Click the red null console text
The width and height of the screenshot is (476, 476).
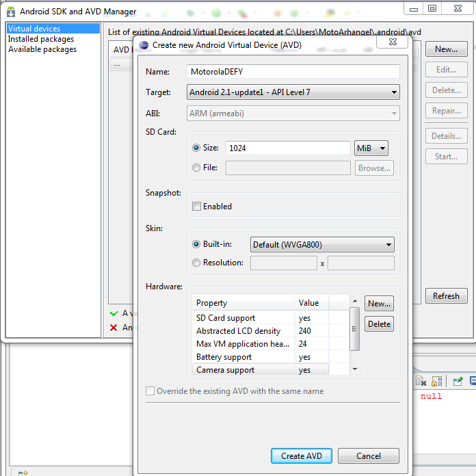point(431,396)
